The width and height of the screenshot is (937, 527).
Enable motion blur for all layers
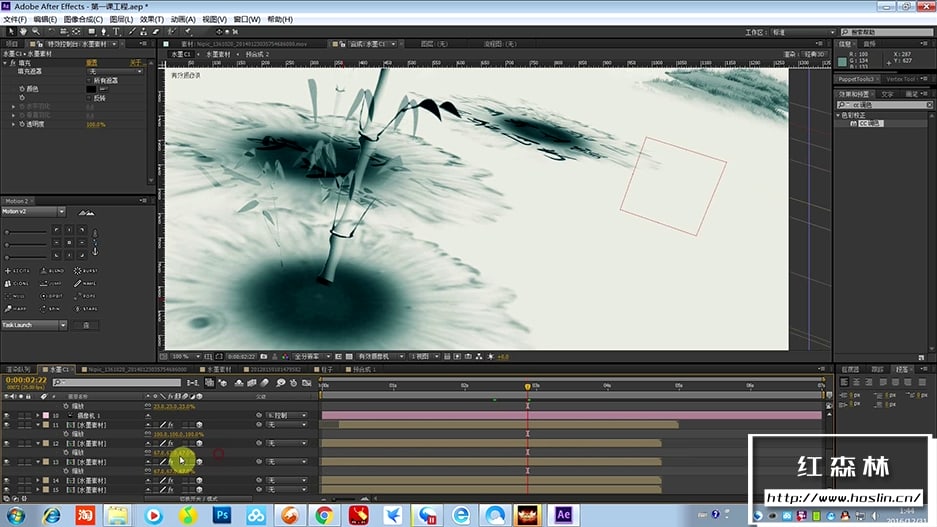tap(265, 382)
